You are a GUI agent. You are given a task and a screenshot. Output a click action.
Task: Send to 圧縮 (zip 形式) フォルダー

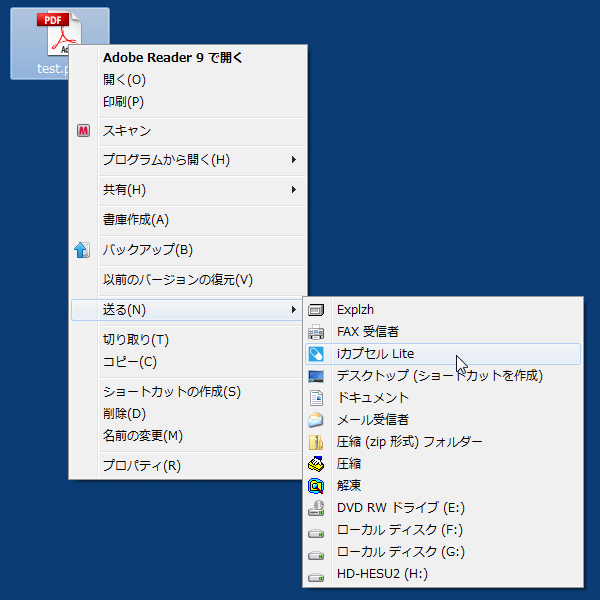point(443,442)
